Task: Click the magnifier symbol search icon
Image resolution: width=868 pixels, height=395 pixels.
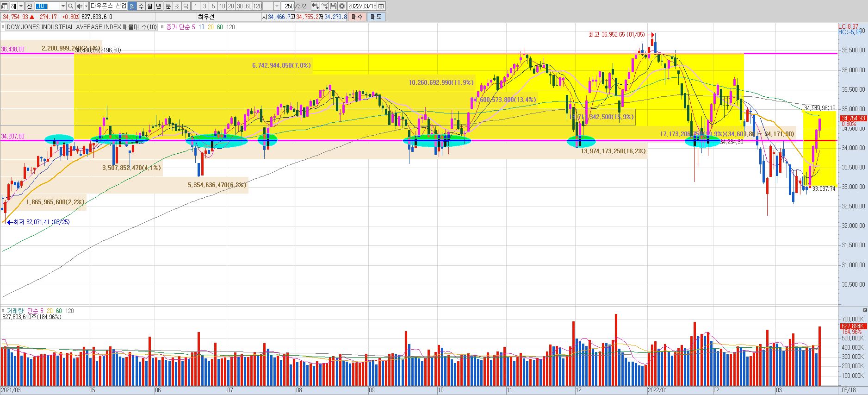Action: coord(71,6)
